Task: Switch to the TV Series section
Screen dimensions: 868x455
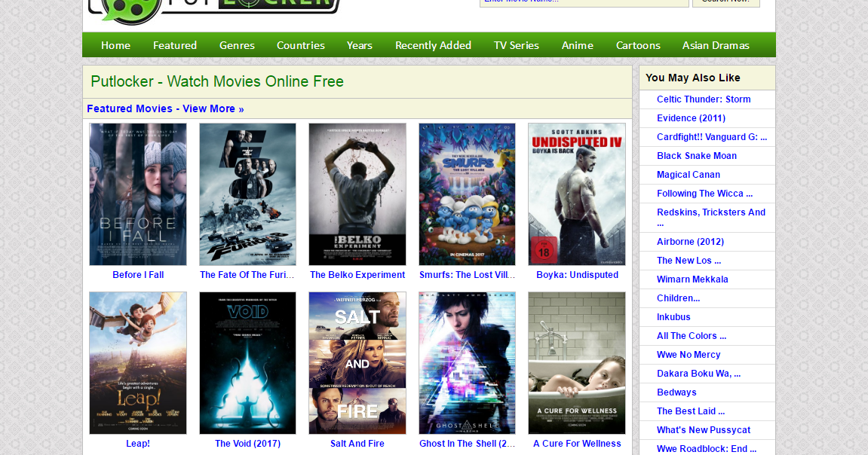Action: 516,45
